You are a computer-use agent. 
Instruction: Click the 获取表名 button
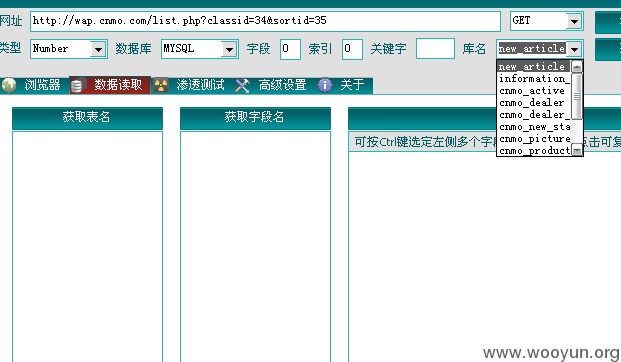coord(87,118)
